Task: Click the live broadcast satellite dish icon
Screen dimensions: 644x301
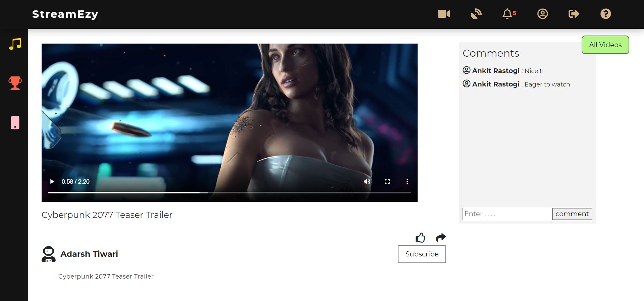Action: [476, 14]
